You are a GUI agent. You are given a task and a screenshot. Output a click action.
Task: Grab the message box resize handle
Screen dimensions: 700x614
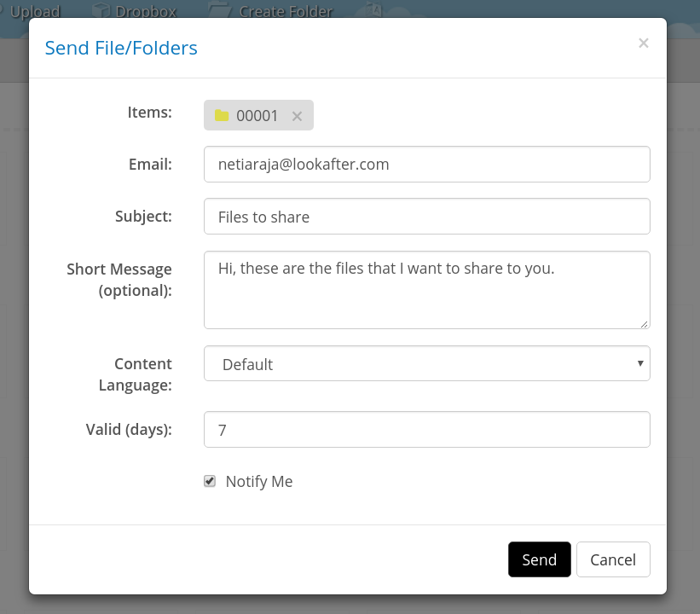645,323
